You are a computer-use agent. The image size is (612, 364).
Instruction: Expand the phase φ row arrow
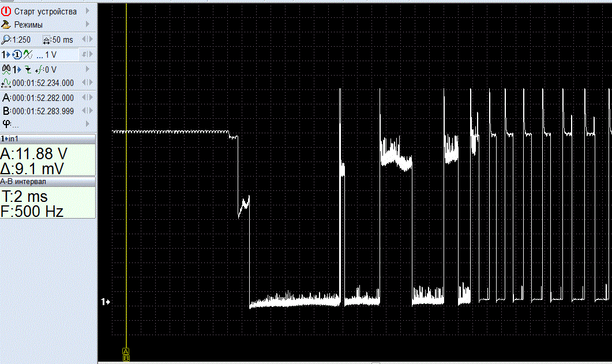click(x=88, y=123)
